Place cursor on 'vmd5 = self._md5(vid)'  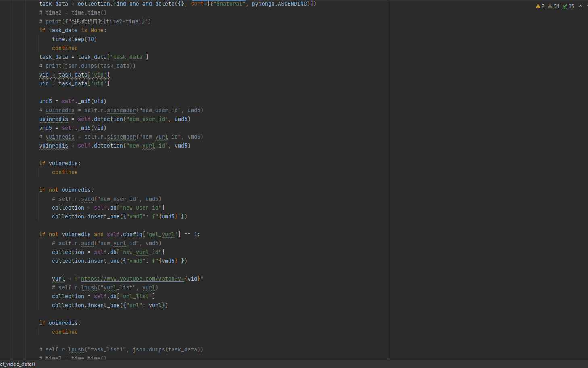click(73, 128)
